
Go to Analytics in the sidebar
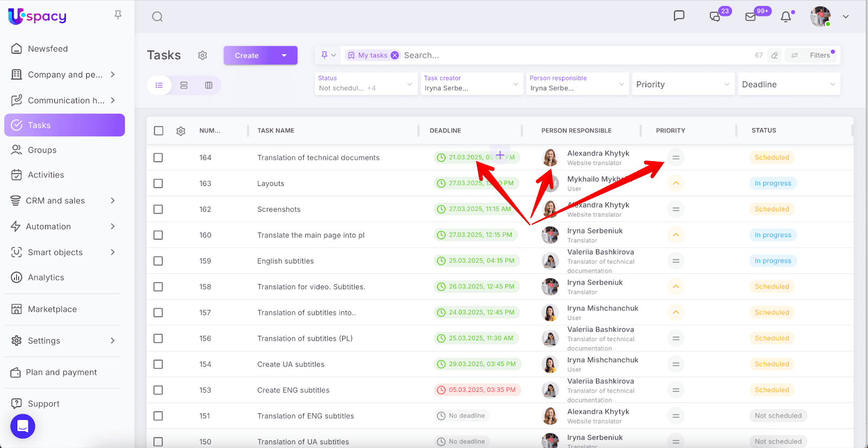pyautogui.click(x=46, y=278)
